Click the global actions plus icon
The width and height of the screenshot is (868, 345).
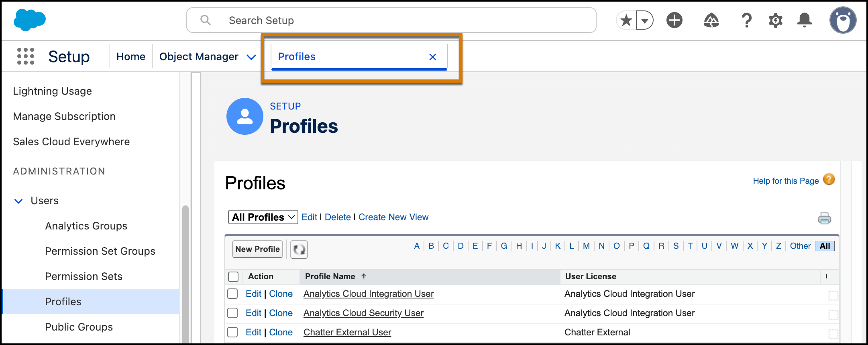pos(674,20)
